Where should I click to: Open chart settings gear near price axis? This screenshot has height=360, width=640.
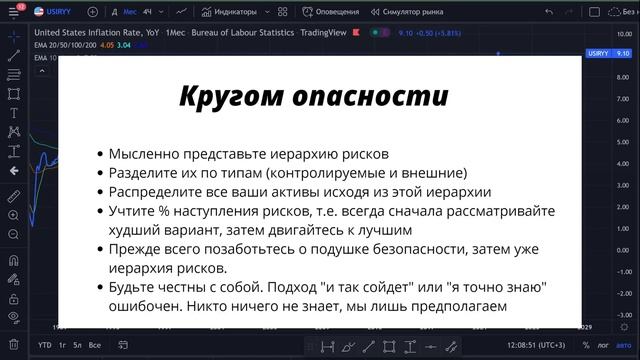624,327
